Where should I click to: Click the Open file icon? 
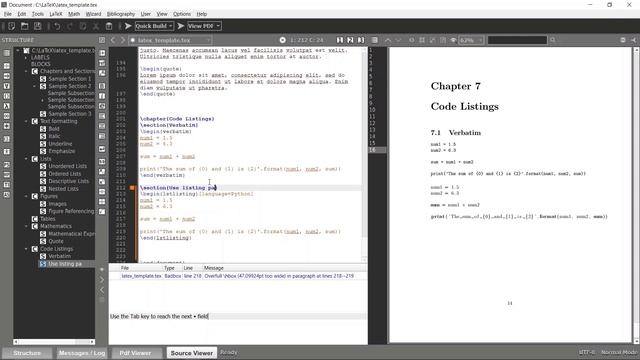(24, 26)
